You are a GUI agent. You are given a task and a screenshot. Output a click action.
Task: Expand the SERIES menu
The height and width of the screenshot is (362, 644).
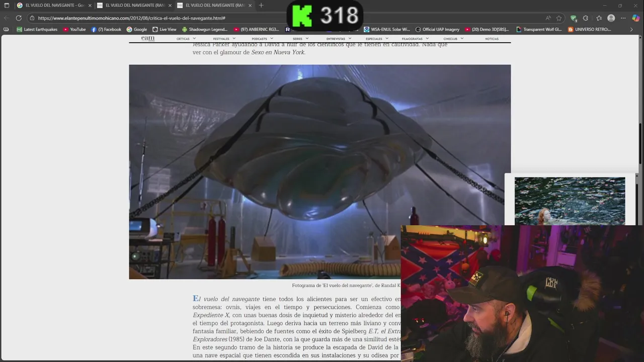301,39
